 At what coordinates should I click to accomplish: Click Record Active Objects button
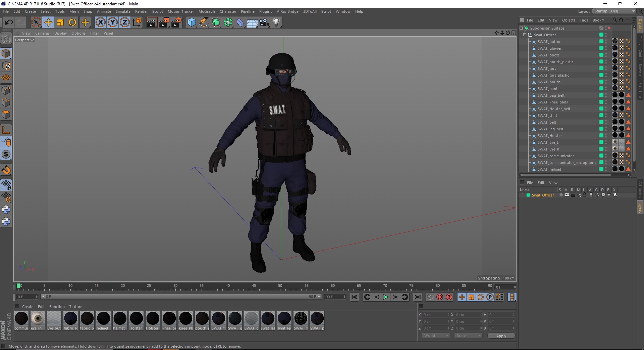430,297
